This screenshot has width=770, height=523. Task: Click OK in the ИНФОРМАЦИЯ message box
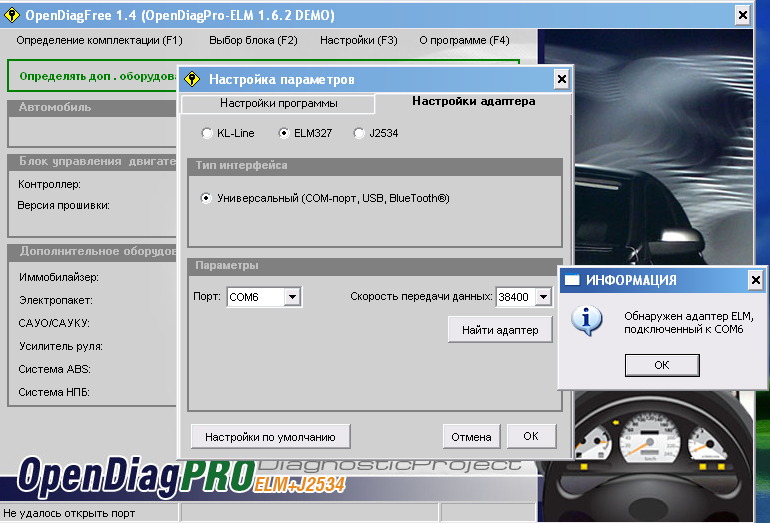click(661, 365)
